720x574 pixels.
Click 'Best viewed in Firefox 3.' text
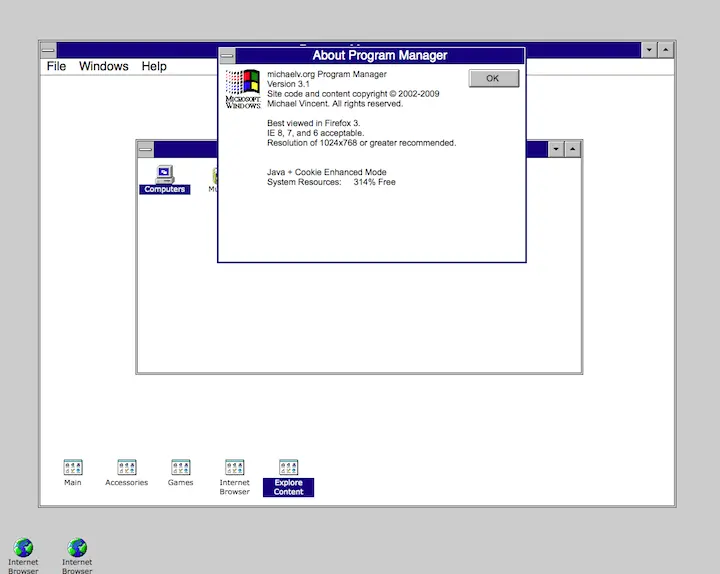314,123
